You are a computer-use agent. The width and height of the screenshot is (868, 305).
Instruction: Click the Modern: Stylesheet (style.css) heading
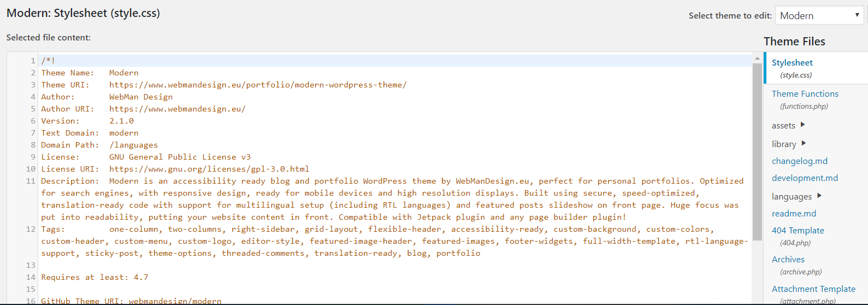click(x=83, y=13)
